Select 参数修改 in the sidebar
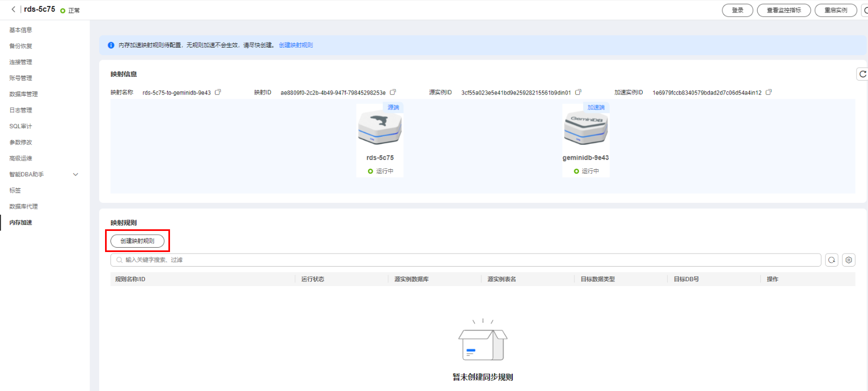The width and height of the screenshot is (868, 391). tap(21, 142)
